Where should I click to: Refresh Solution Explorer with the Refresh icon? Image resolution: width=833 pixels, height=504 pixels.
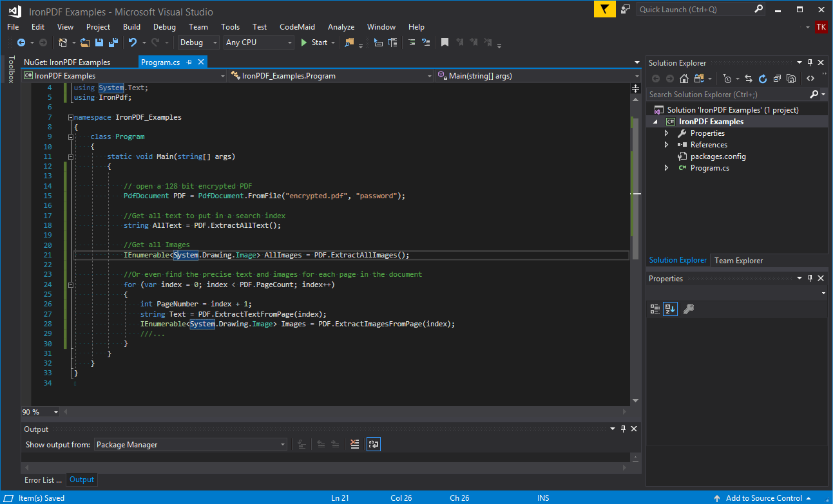click(763, 79)
